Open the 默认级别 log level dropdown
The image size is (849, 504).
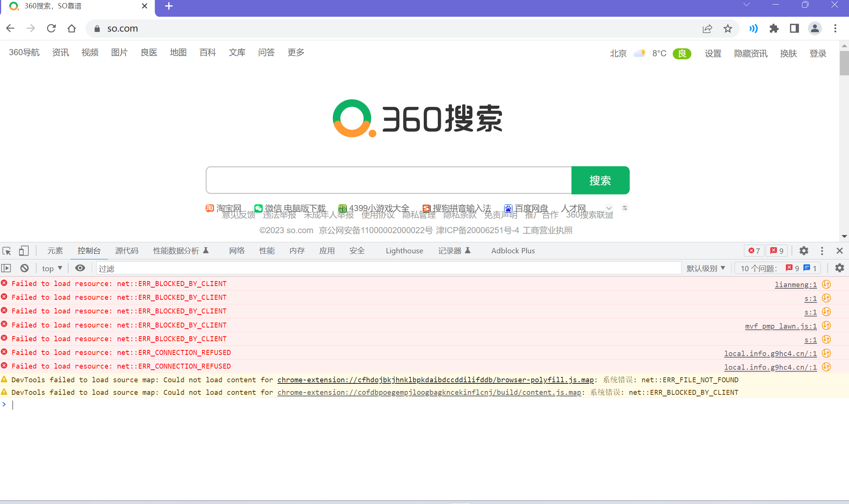(x=706, y=268)
